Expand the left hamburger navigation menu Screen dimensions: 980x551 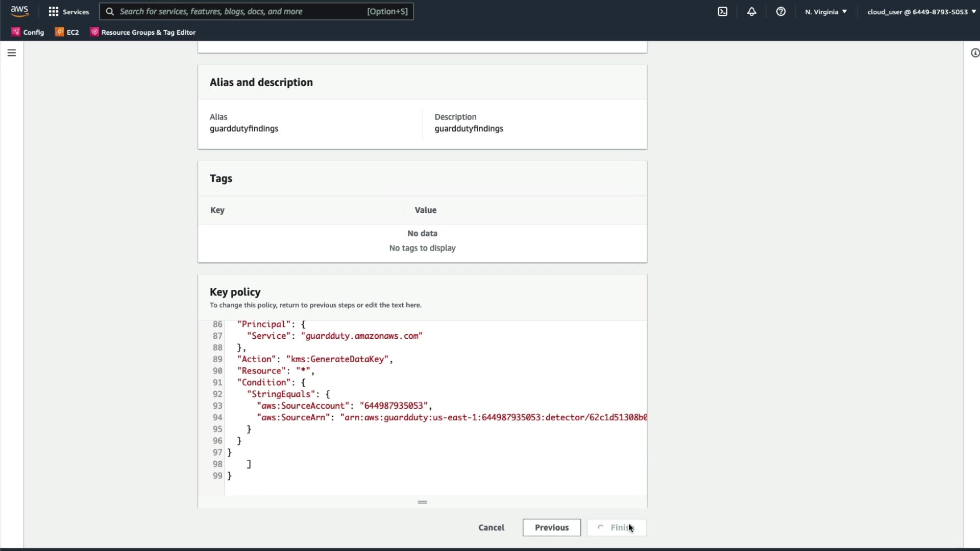tap(12, 53)
